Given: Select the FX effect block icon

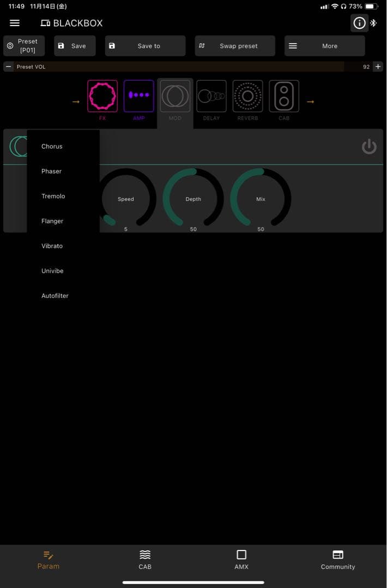Looking at the screenshot, I should click(102, 96).
